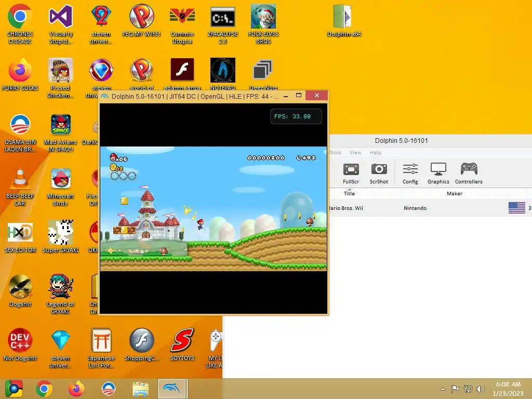The width and height of the screenshot is (532, 399).
Task: Select the world of desktop icon
Action: (141, 74)
